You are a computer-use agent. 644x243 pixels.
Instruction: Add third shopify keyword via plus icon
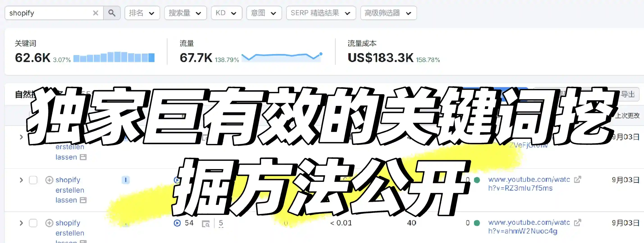tap(49, 223)
